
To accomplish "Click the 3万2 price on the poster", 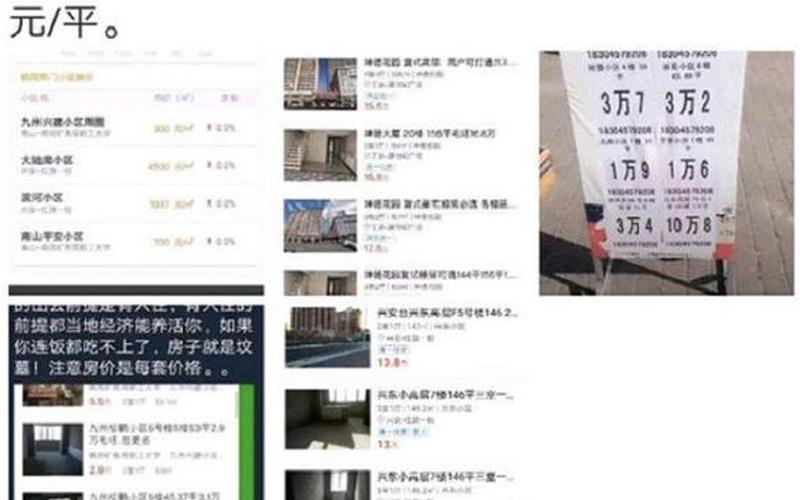I will click(688, 103).
